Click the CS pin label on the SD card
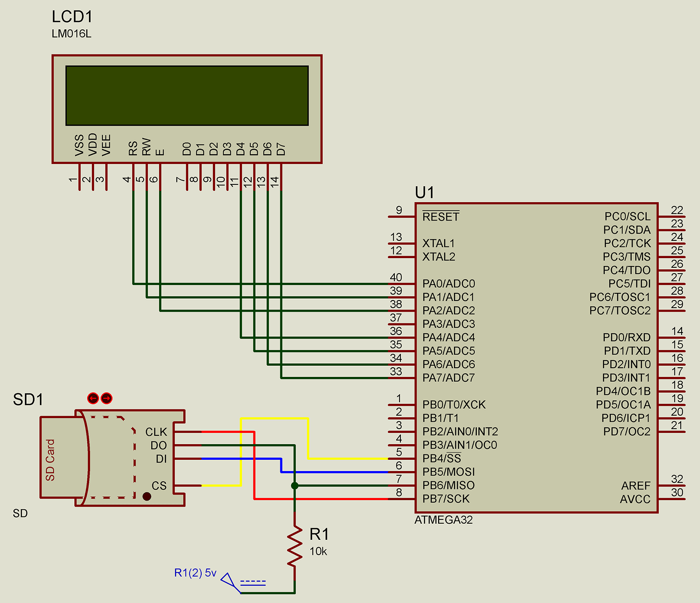This screenshot has height=603, width=700. tap(159, 486)
